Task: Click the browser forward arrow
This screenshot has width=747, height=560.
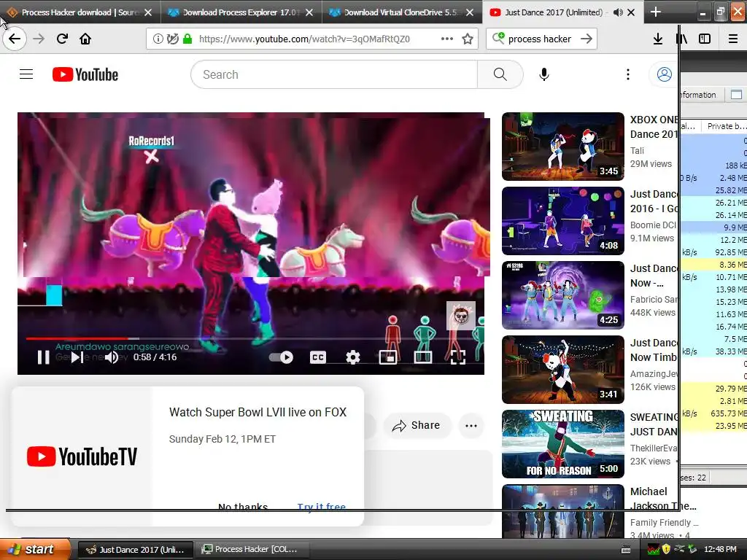Action: tap(39, 39)
